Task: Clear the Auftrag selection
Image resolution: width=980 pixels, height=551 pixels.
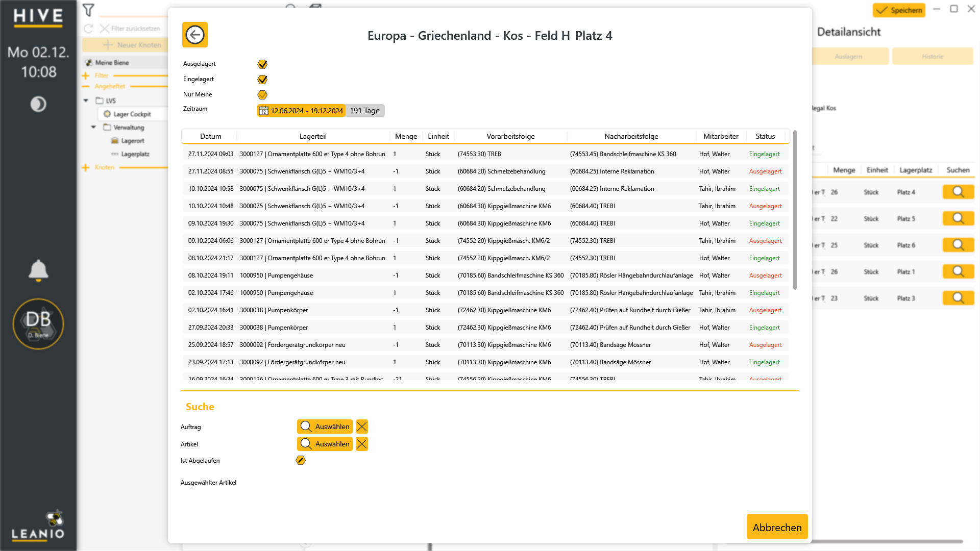Action: (362, 427)
